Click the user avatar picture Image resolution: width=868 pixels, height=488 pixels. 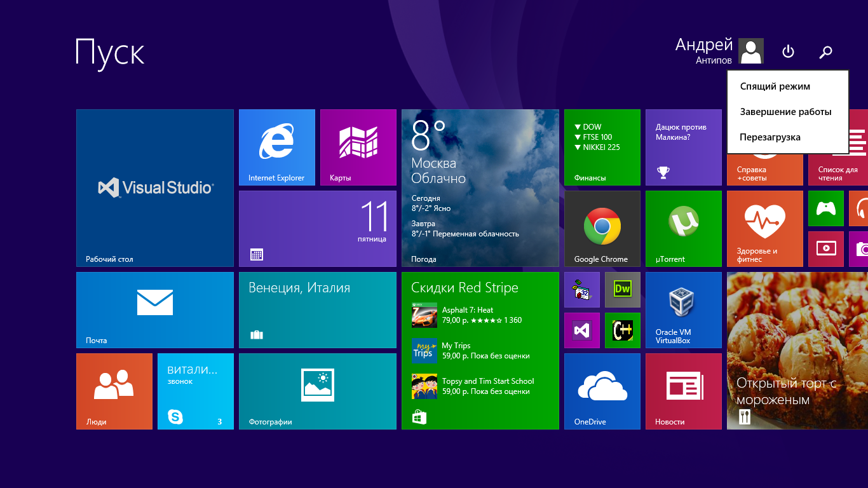[x=751, y=51]
